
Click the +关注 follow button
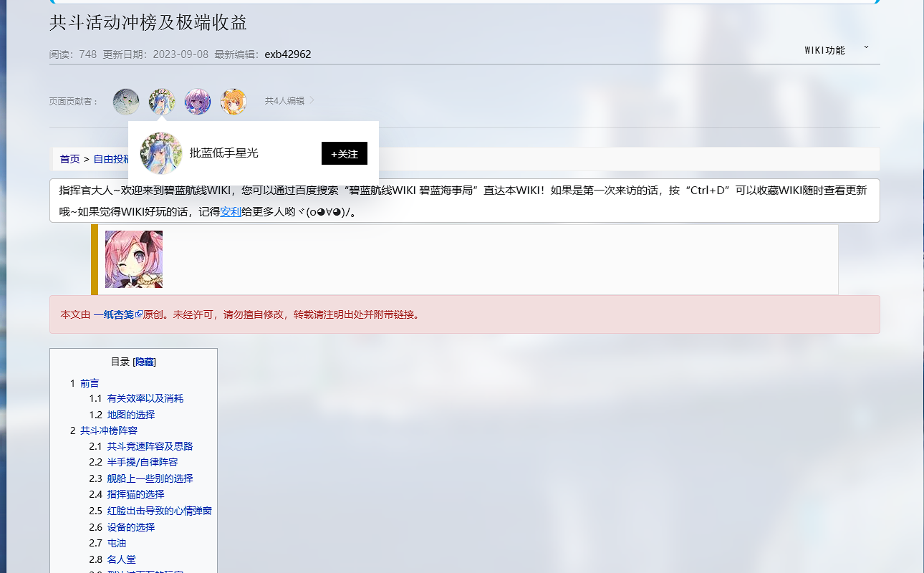[345, 153]
